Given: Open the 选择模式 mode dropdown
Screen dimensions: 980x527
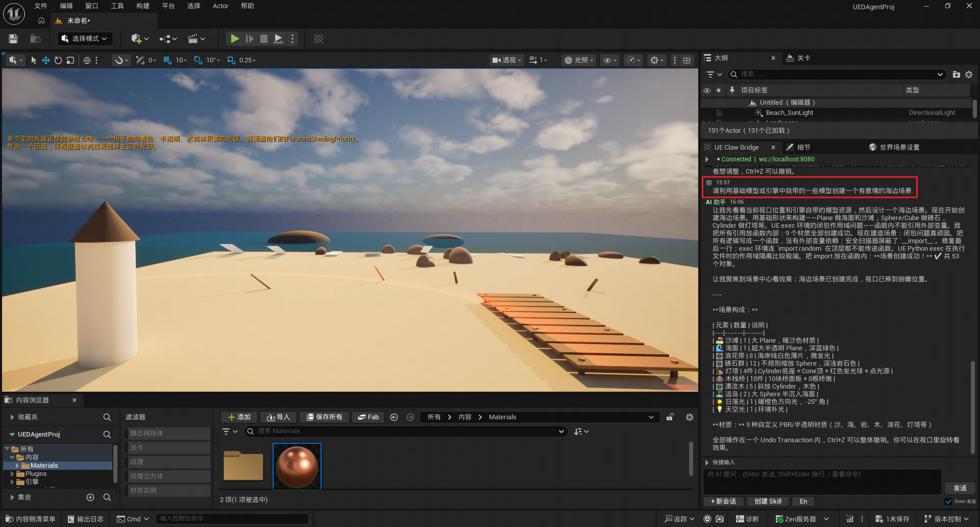Looking at the screenshot, I should point(84,39).
